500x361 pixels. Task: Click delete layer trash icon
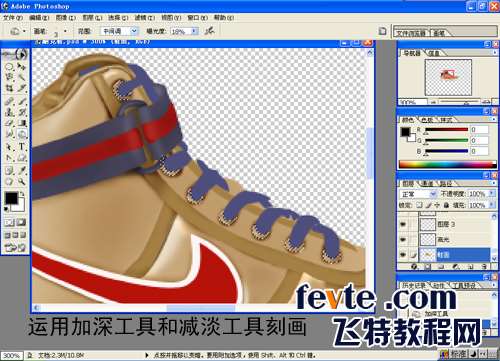(x=484, y=267)
